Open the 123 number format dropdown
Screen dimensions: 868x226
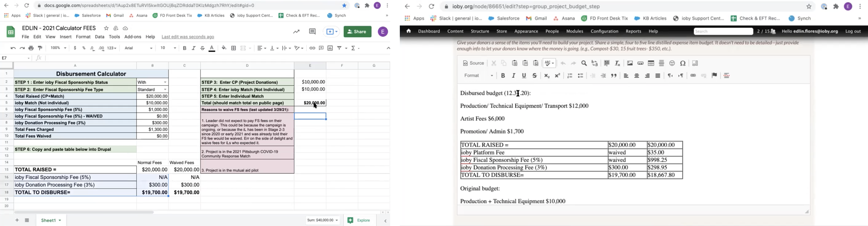112,48
